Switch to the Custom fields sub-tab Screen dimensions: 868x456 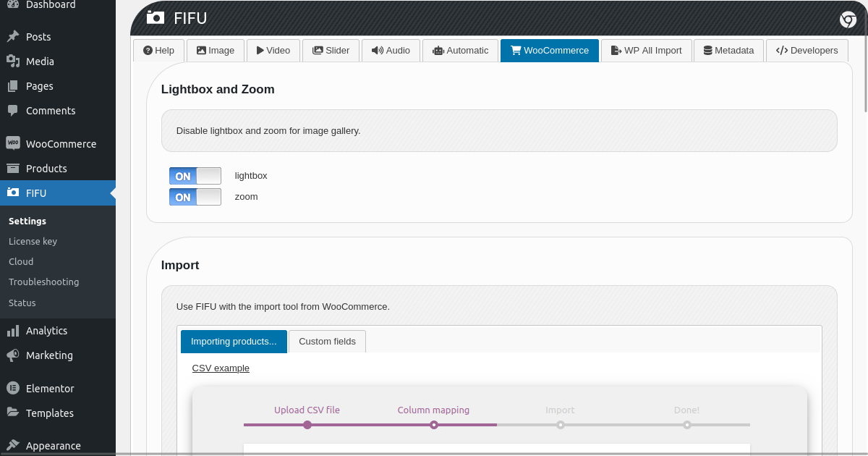327,342
